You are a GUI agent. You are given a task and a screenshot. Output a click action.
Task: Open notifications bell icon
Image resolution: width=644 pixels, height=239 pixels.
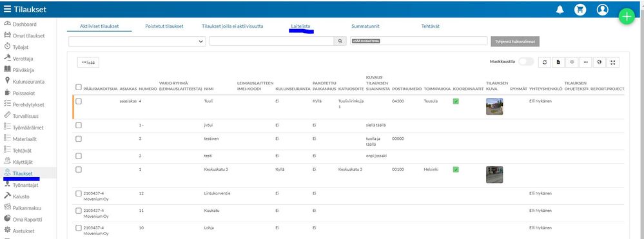point(560,10)
